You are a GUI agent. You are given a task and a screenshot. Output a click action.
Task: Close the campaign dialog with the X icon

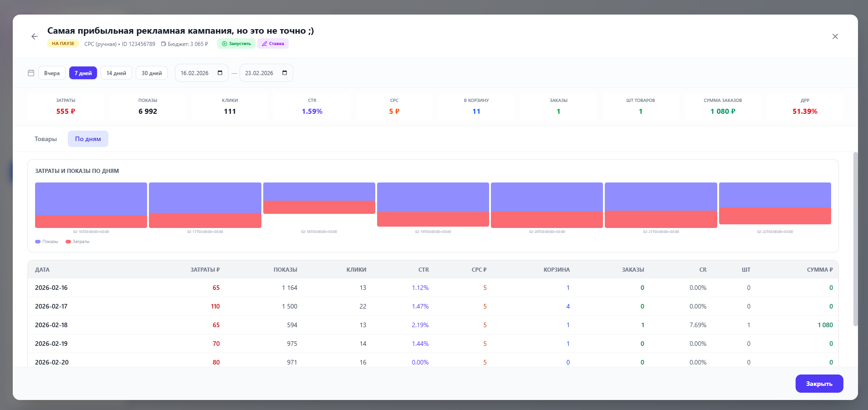coord(835,36)
